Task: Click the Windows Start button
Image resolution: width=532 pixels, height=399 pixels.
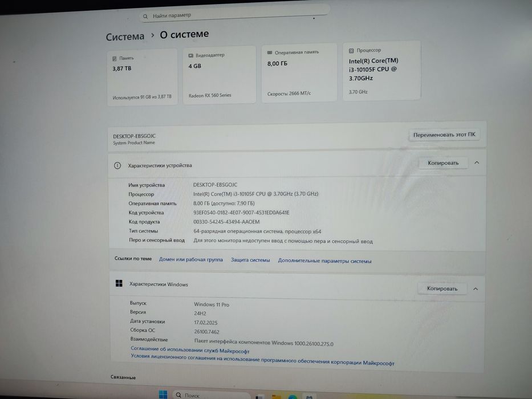Action: tap(163, 394)
